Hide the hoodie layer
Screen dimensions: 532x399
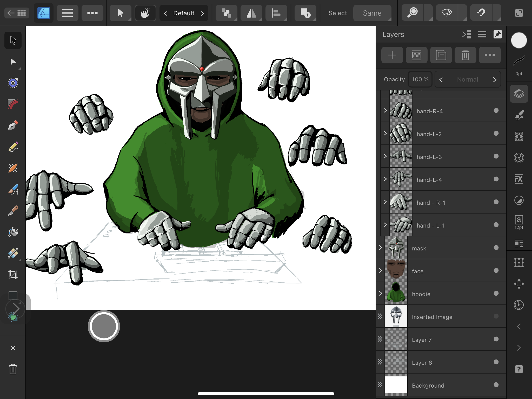click(x=496, y=293)
